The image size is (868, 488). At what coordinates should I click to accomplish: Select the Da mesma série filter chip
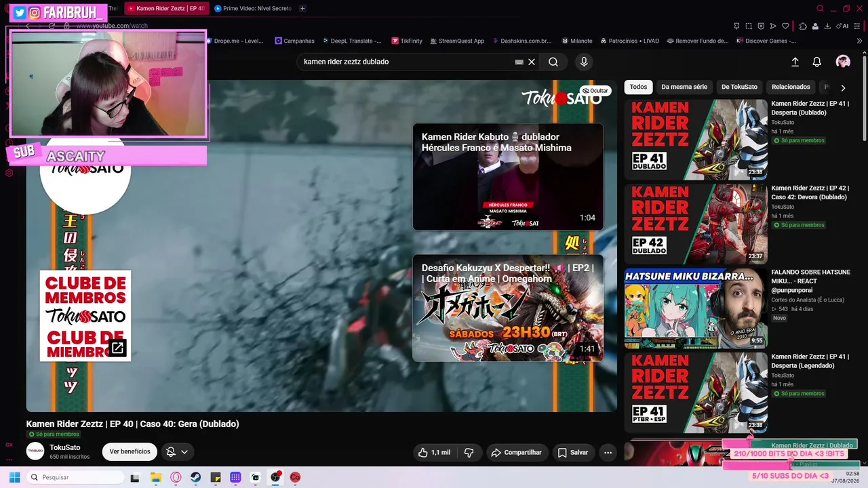[x=684, y=87]
